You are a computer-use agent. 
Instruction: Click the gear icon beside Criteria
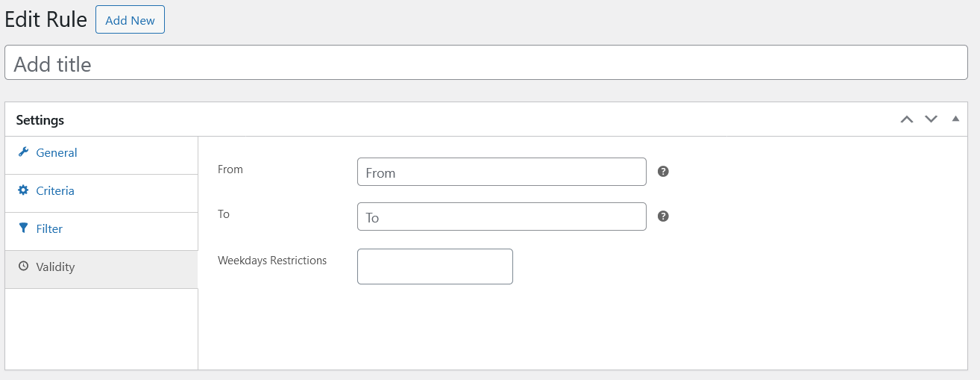pyautogui.click(x=23, y=190)
